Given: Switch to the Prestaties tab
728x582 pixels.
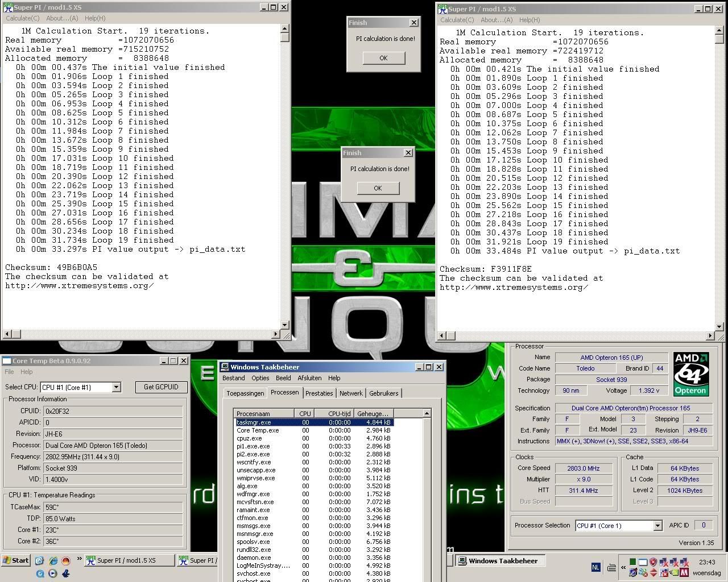Looking at the screenshot, I should 319,393.
